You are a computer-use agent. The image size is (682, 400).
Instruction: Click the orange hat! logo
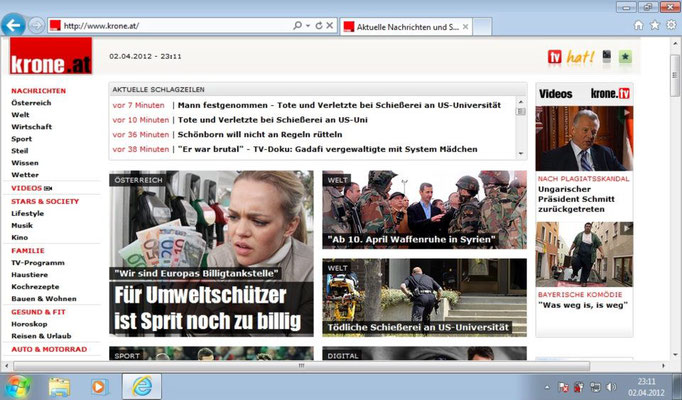(580, 57)
